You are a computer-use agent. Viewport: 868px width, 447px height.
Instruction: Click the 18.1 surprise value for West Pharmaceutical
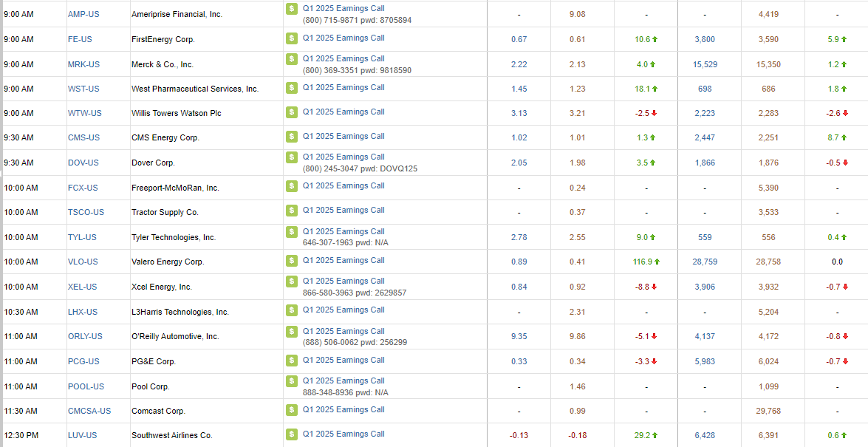coord(642,89)
